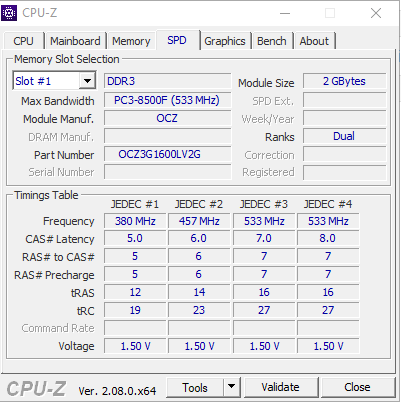
Task: Click the Max Bandwidth PC3-8500F field
Action: 167,100
